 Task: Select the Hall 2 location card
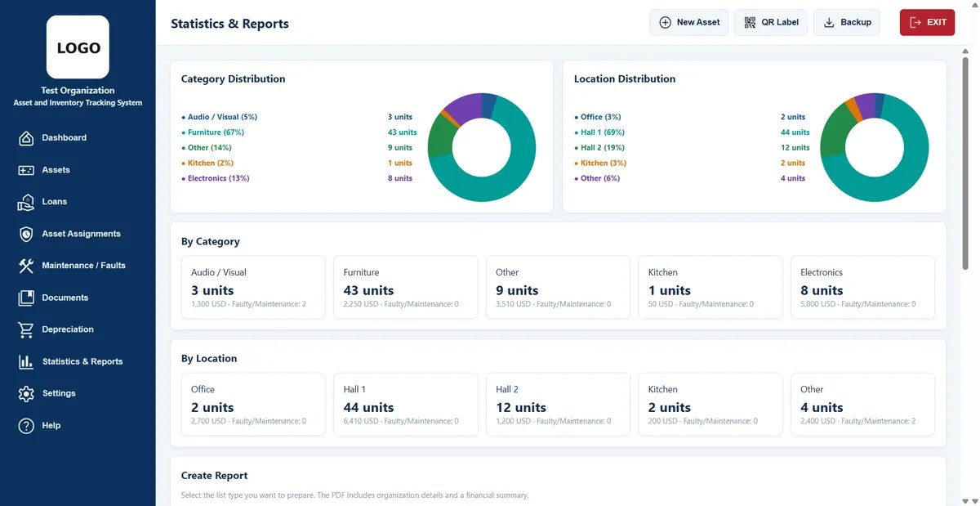point(558,405)
